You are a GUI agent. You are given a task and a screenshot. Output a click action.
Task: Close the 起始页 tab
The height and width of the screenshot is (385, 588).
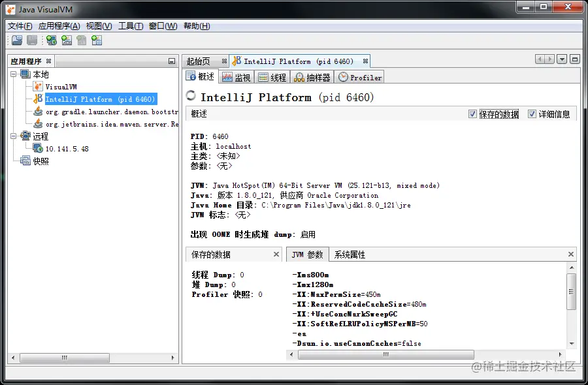(224, 61)
